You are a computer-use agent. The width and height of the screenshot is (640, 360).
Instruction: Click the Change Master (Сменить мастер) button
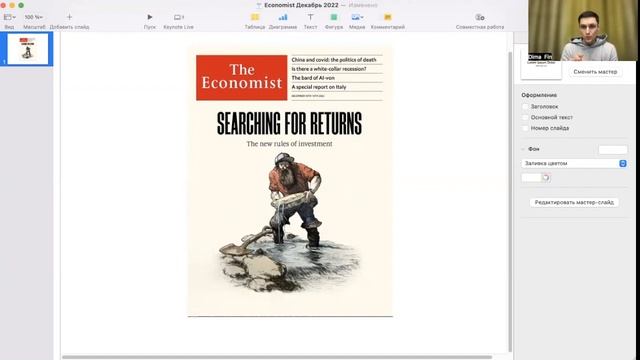point(595,72)
